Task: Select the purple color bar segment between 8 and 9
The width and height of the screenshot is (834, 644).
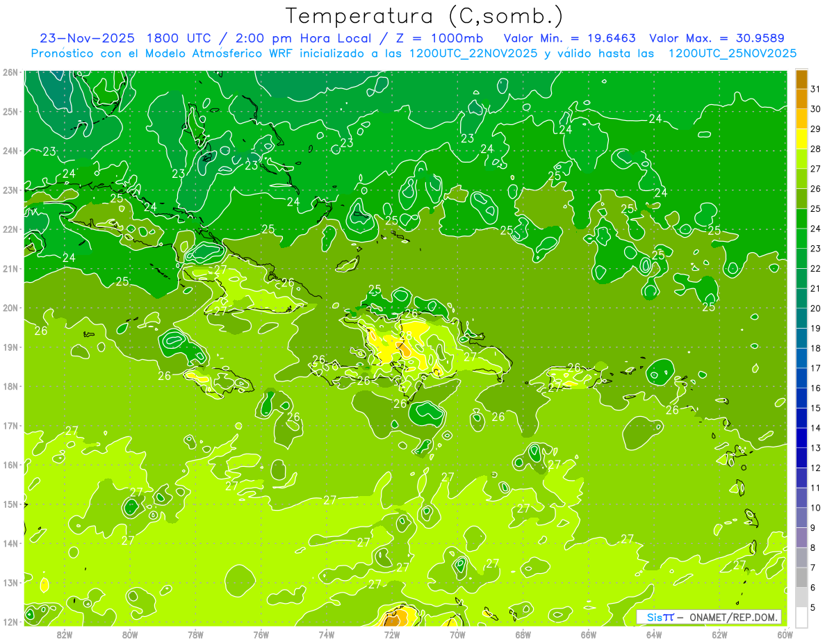Action: tap(801, 538)
